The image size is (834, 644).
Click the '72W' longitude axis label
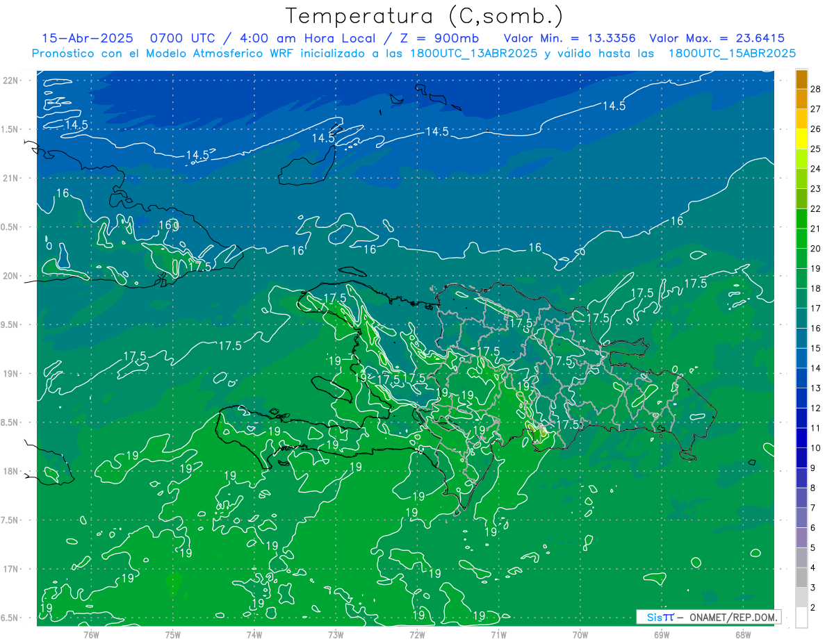(417, 635)
